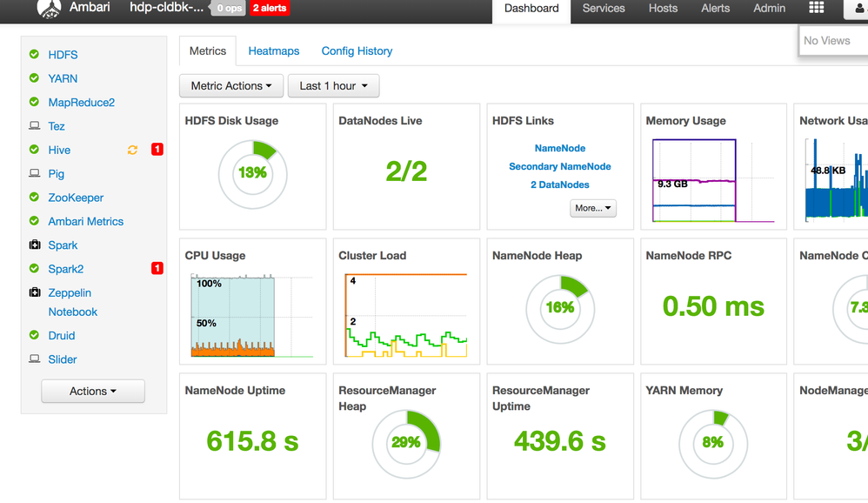Open the Ambari Metrics service link
This screenshot has height=503, width=868.
tap(86, 222)
